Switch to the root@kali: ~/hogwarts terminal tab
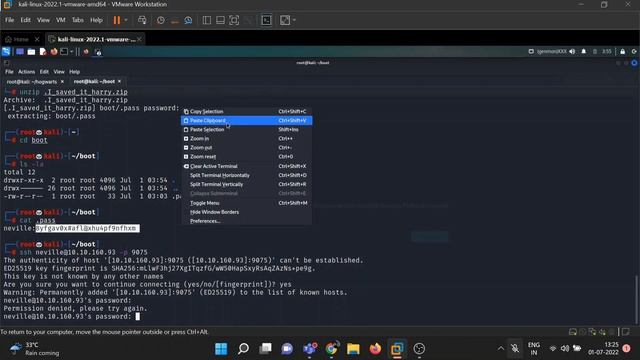Image resolution: width=640 pixels, height=360 pixels. point(32,82)
